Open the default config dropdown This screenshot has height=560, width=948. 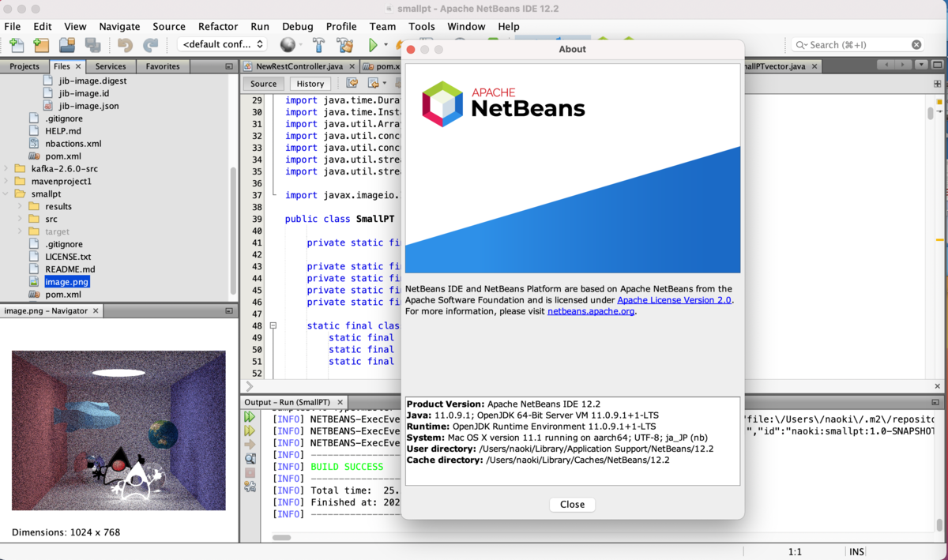click(x=223, y=45)
